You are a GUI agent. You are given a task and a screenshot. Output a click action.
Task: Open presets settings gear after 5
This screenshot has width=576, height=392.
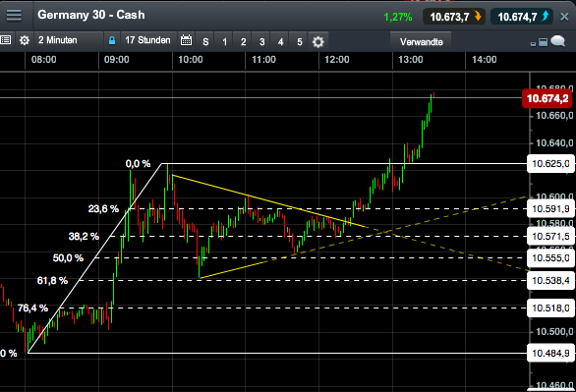pos(318,42)
